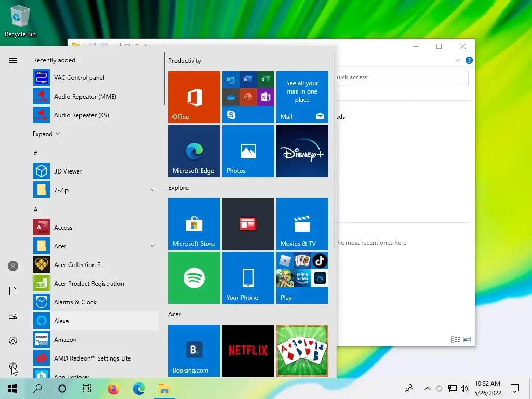This screenshot has width=532, height=399.
Task: Launch Microsoft Edge tile
Action: click(x=194, y=151)
